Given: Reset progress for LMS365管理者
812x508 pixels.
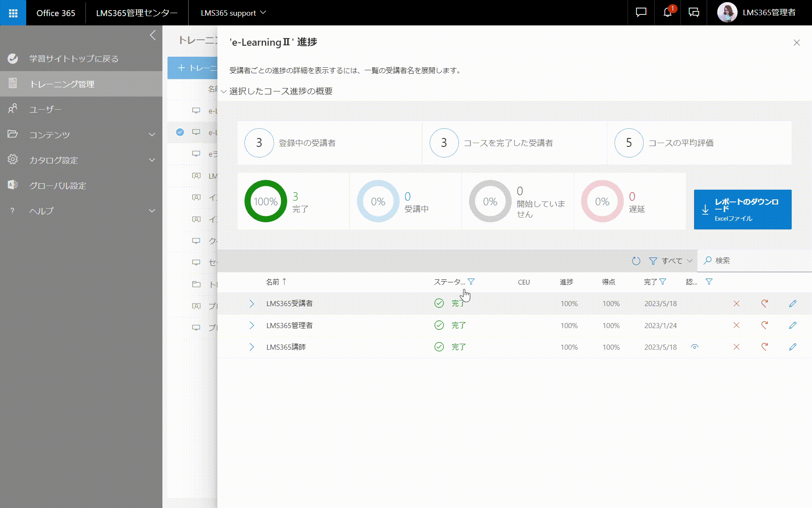Looking at the screenshot, I should 765,325.
